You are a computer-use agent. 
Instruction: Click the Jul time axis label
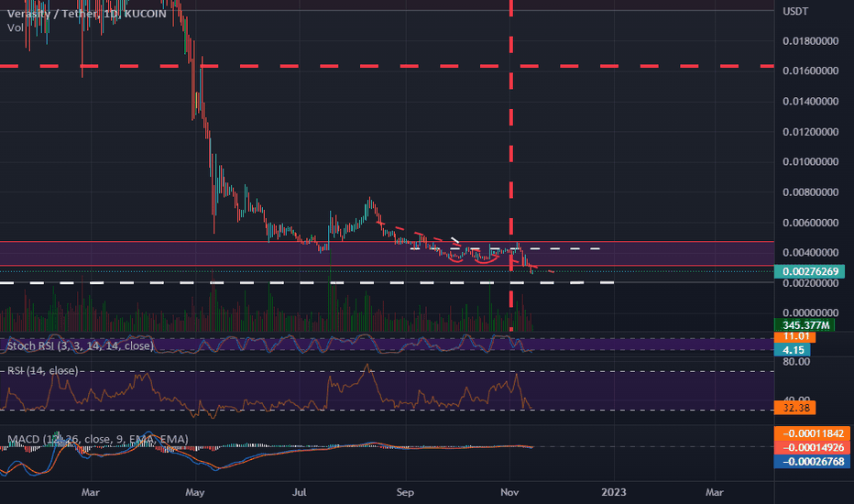pyautogui.click(x=299, y=492)
